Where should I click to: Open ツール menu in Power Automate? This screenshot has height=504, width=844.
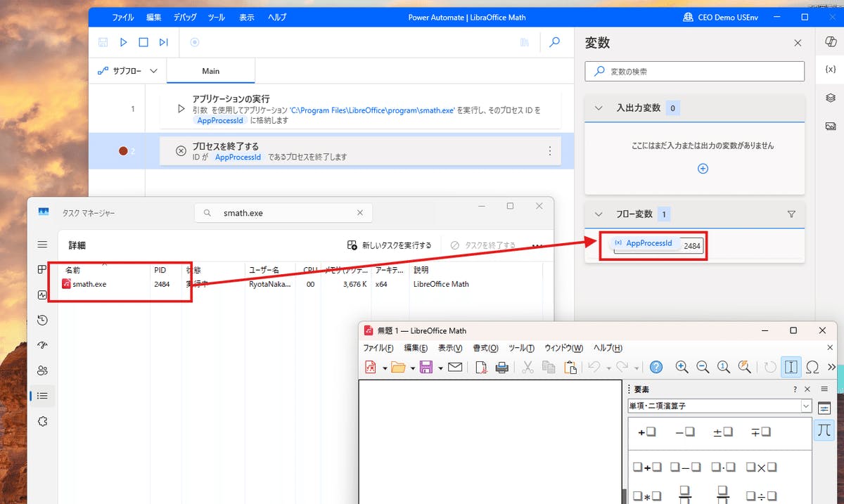[x=217, y=17]
